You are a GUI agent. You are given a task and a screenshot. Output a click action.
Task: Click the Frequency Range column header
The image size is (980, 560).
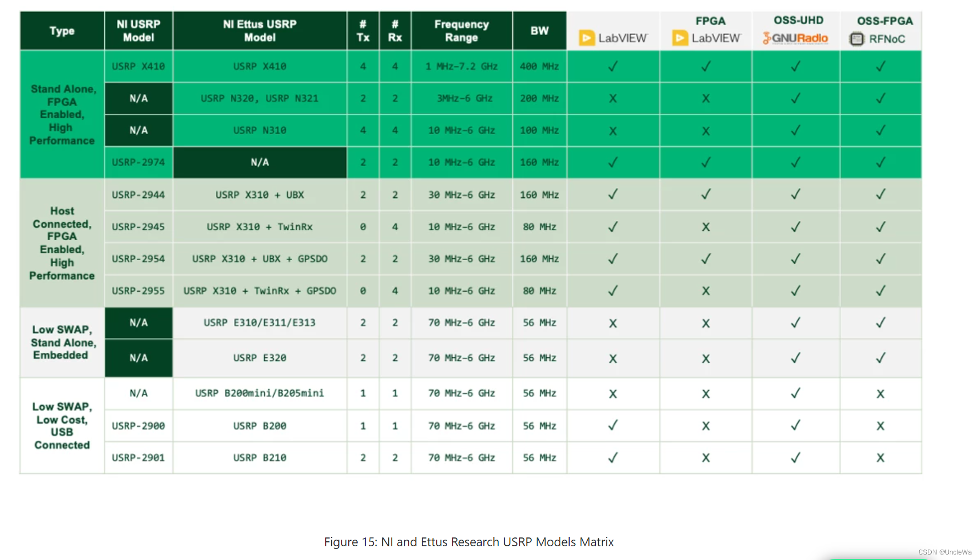click(x=461, y=30)
